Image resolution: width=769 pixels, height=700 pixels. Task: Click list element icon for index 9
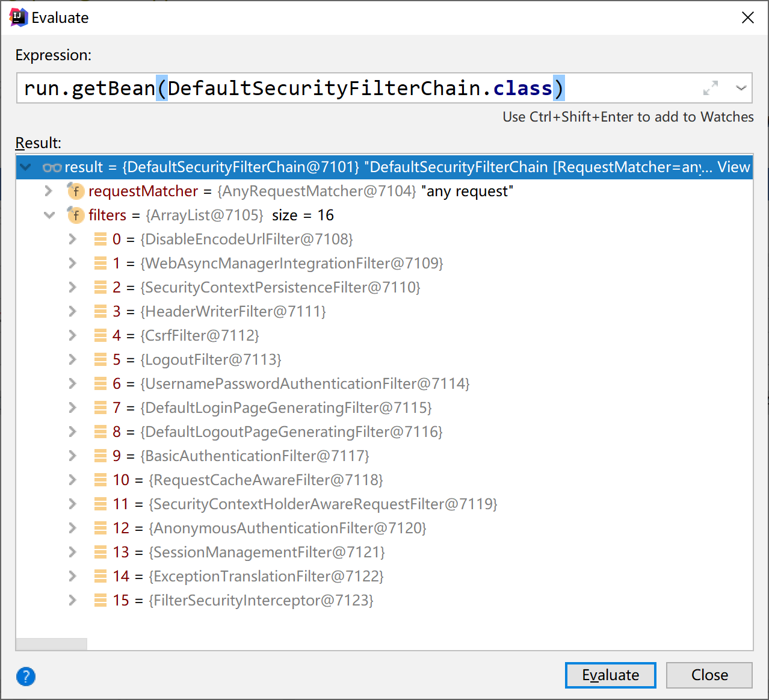click(100, 456)
